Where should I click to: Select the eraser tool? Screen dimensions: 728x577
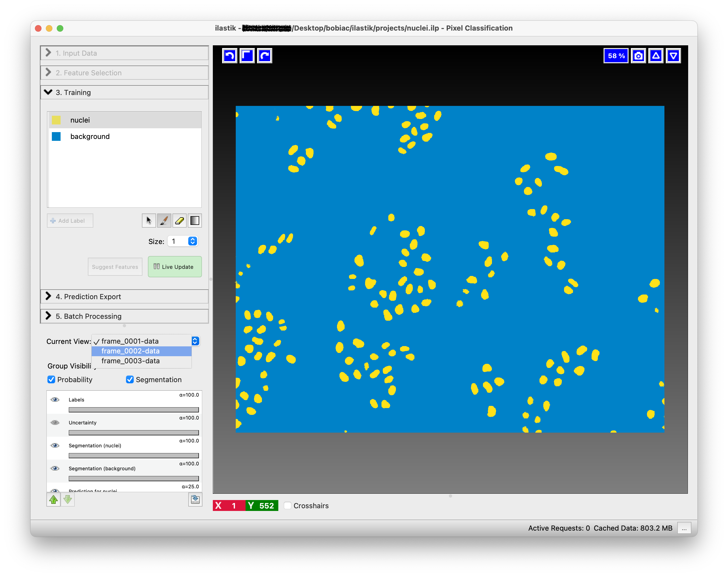click(179, 221)
